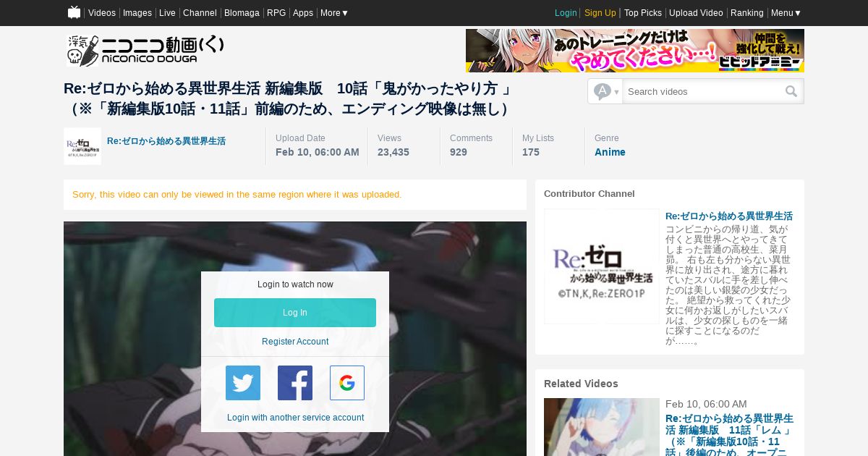Log in with Twitter icon
The width and height of the screenshot is (868, 456).
pyautogui.click(x=243, y=383)
